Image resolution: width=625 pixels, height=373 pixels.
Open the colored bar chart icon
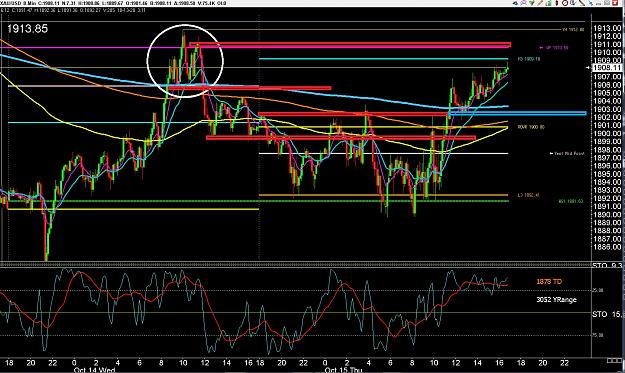[549, 3]
